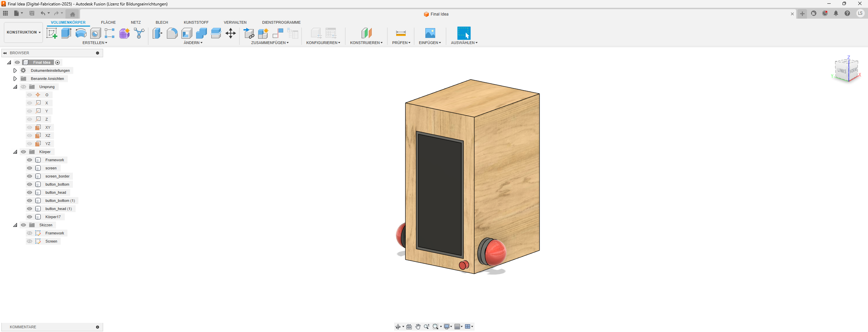Open the KONSTRUKTION design type button
Viewport: 868px width, 332px height.
pos(23,32)
